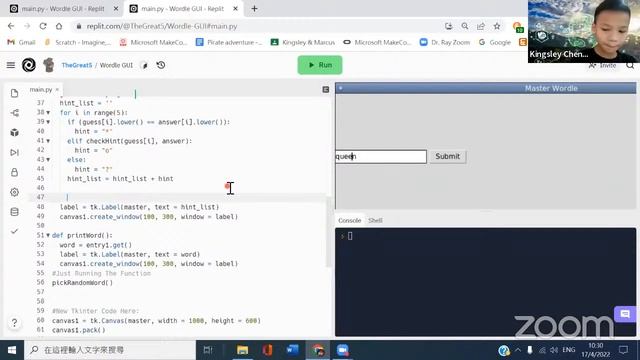Close the main.py editor tab

point(57,89)
